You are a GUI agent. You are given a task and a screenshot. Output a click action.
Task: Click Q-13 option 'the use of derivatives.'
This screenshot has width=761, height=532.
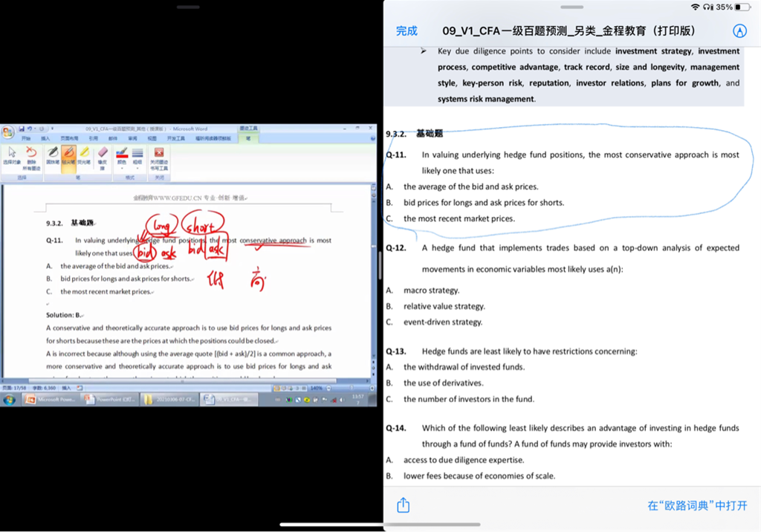click(x=444, y=383)
